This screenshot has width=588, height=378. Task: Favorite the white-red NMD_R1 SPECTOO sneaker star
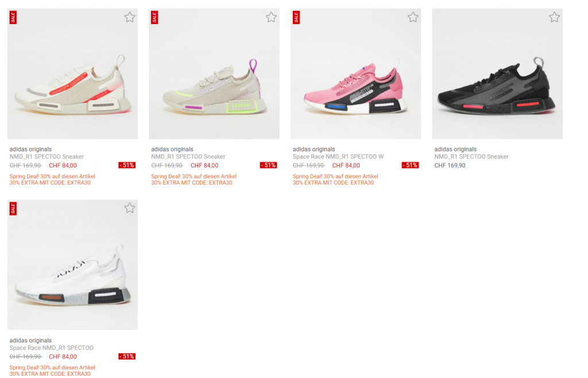click(x=130, y=17)
